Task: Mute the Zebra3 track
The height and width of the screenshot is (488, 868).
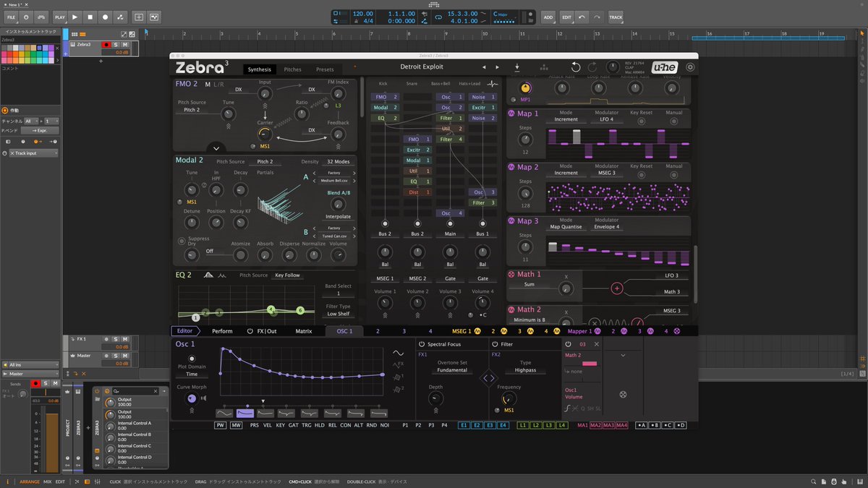Action: coord(124,45)
